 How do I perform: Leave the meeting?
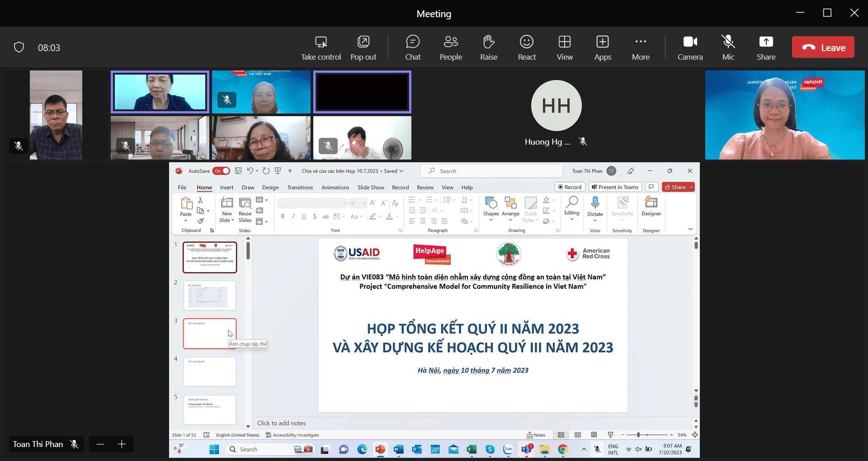tap(823, 47)
